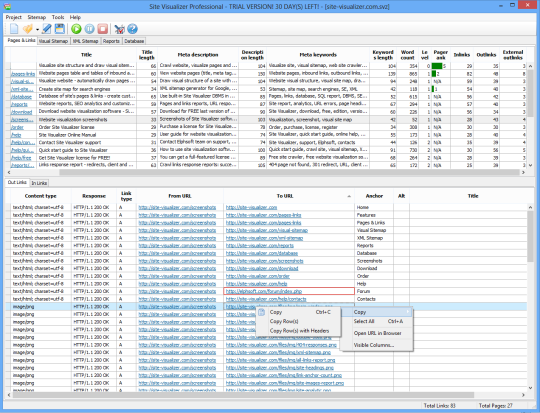Click the green page rank bar in first row

pyautogui.click(x=437, y=66)
